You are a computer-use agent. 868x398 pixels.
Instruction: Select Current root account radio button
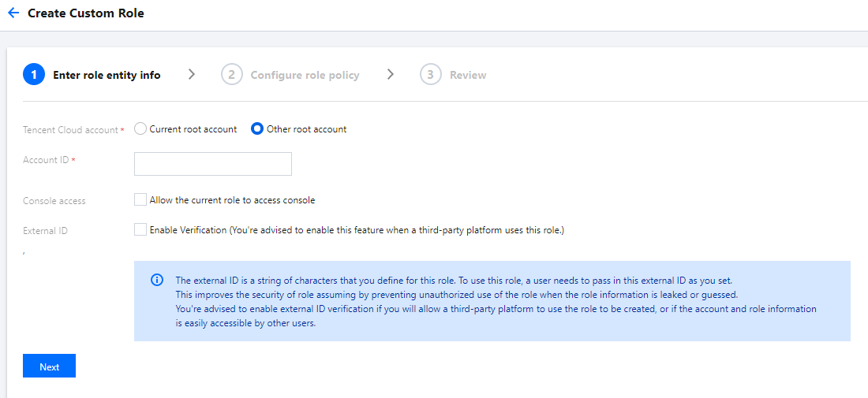[140, 129]
